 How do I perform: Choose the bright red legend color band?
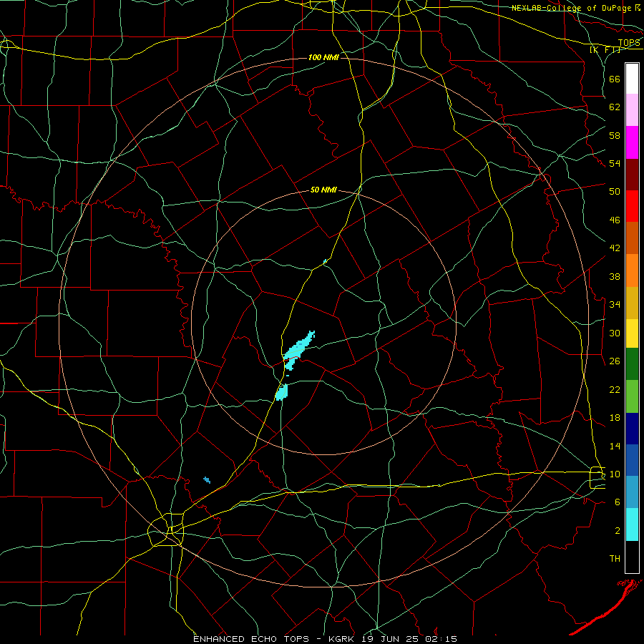point(632,206)
